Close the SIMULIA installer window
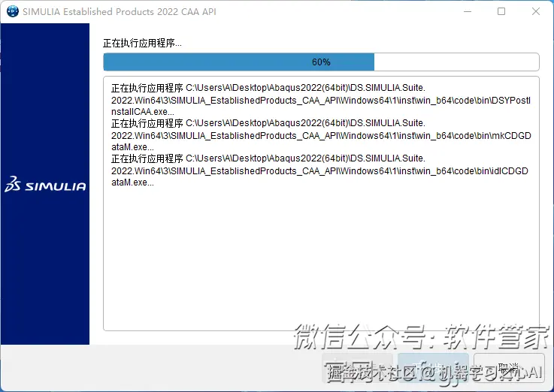The height and width of the screenshot is (392, 554). pyautogui.click(x=536, y=11)
